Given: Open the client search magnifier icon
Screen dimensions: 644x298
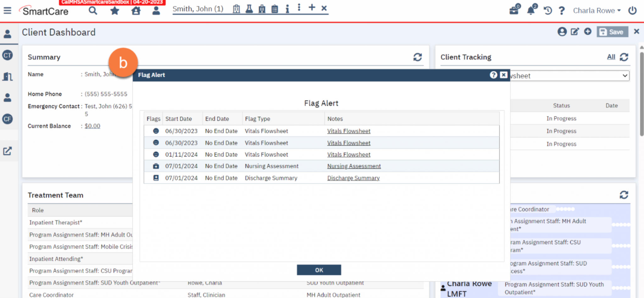Looking at the screenshot, I should tap(93, 10).
